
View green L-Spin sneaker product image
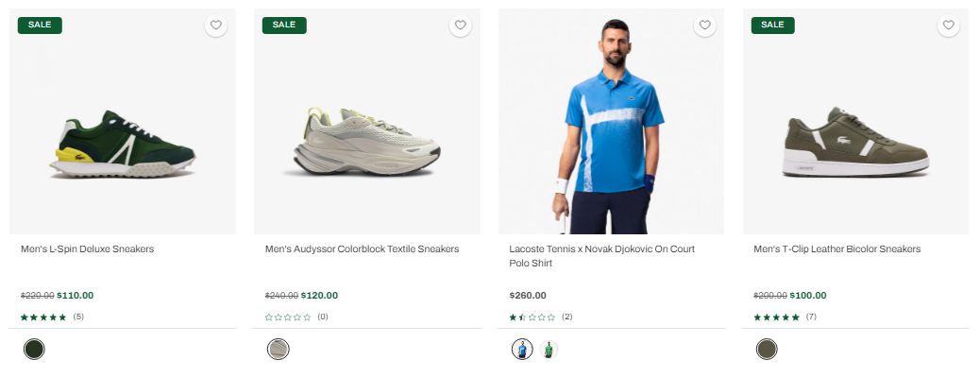pos(123,121)
